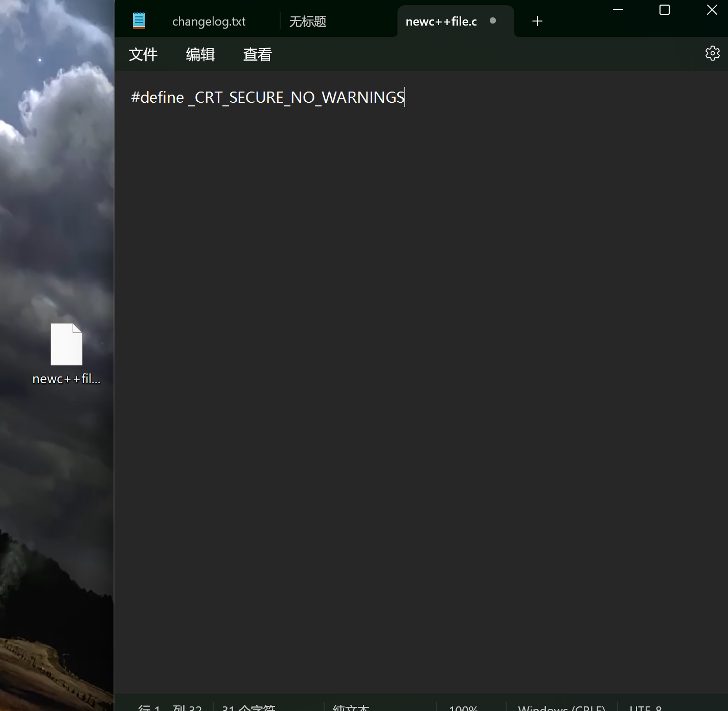
Task: Open a new tab with the plus icon
Action: pos(537,21)
